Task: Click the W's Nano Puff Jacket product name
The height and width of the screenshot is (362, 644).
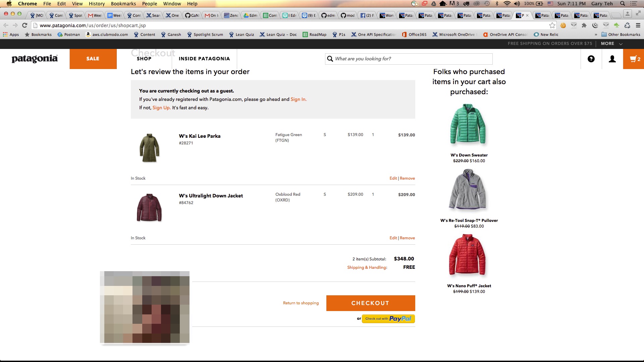Action: [469, 286]
